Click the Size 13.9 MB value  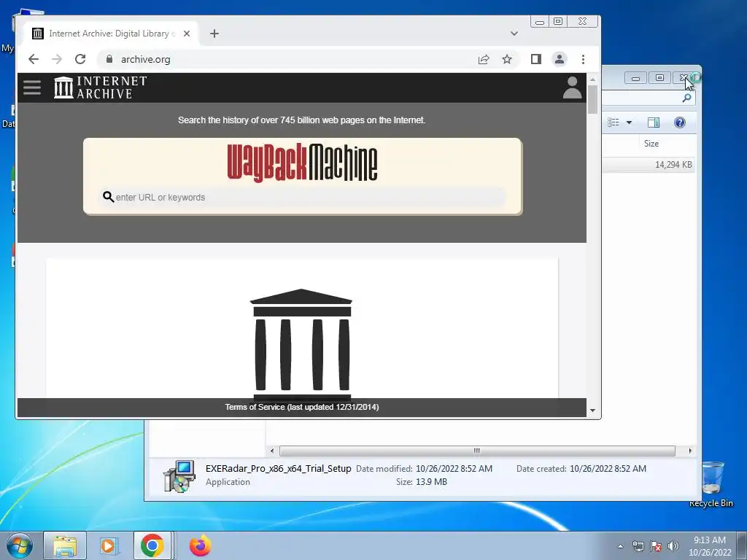[x=431, y=482]
